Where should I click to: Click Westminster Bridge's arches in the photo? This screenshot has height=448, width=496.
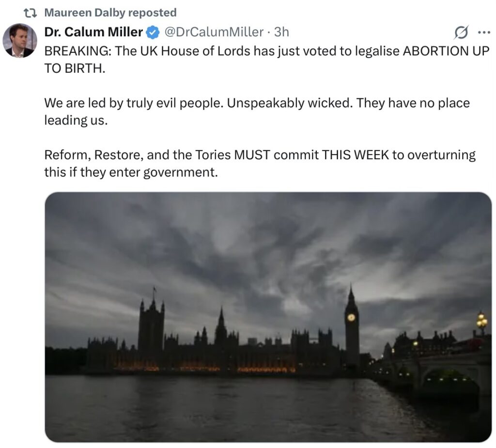pyautogui.click(x=436, y=375)
